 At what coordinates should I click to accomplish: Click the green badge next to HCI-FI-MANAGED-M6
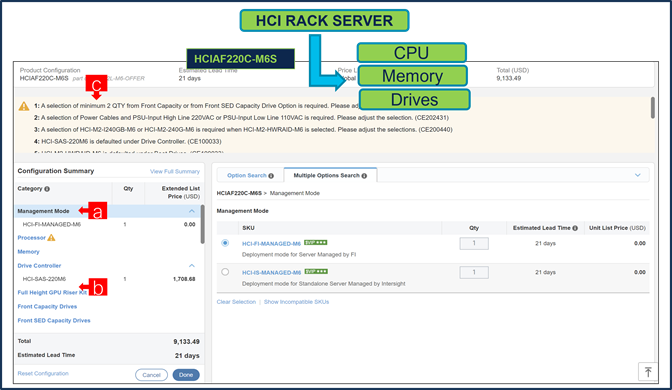315,243
